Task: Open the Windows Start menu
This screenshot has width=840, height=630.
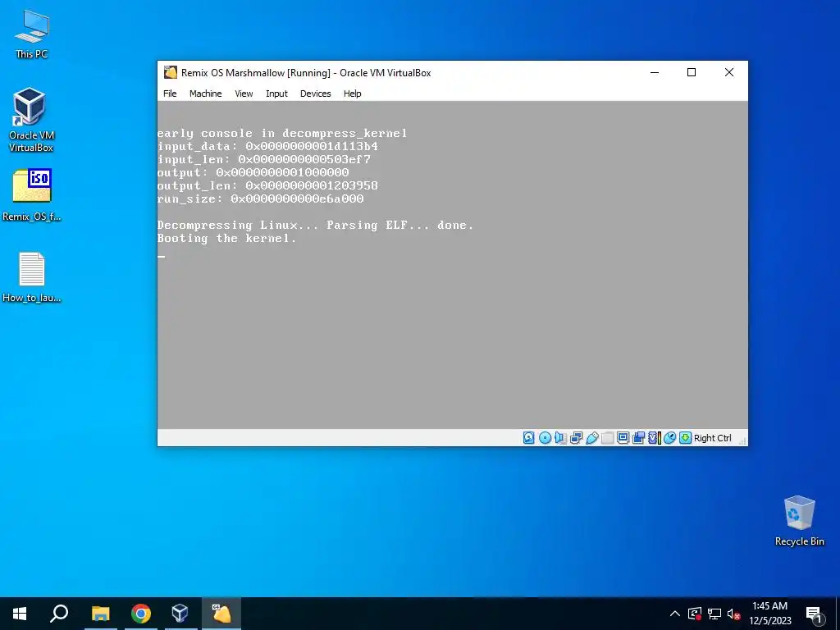Action: [20, 614]
